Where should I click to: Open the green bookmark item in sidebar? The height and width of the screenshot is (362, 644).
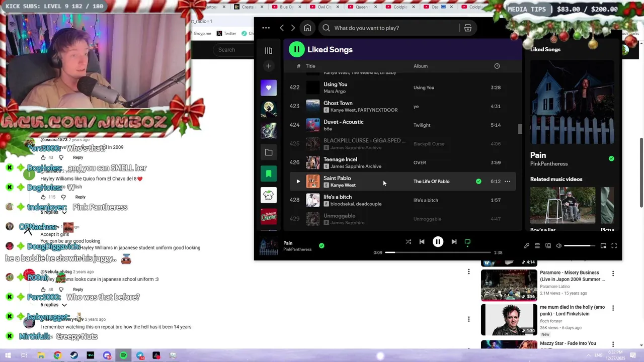tap(269, 173)
